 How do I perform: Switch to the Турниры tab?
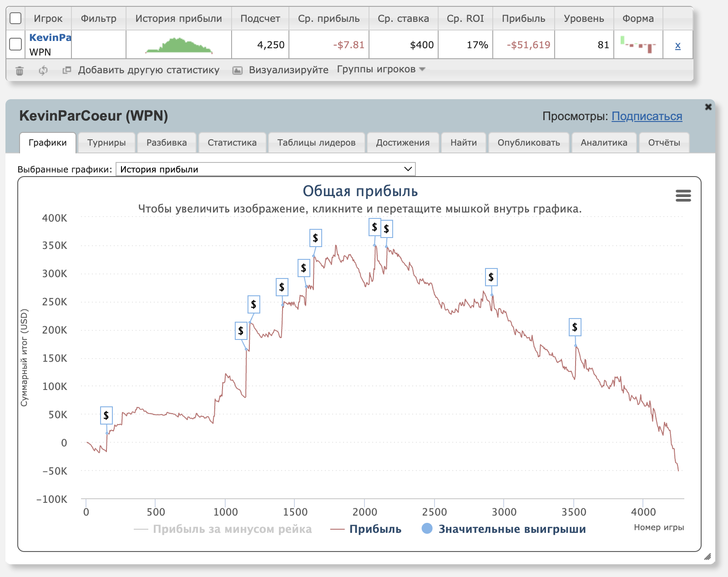coord(106,142)
